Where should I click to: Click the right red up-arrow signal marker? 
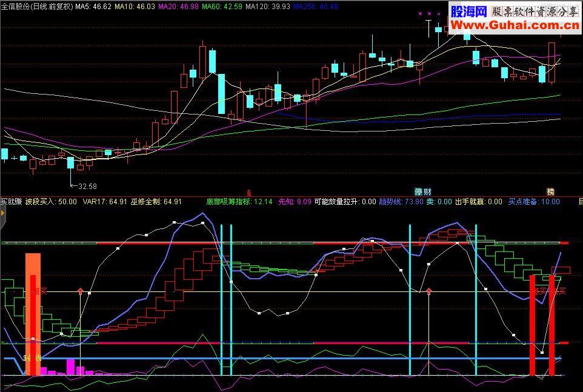tap(428, 291)
